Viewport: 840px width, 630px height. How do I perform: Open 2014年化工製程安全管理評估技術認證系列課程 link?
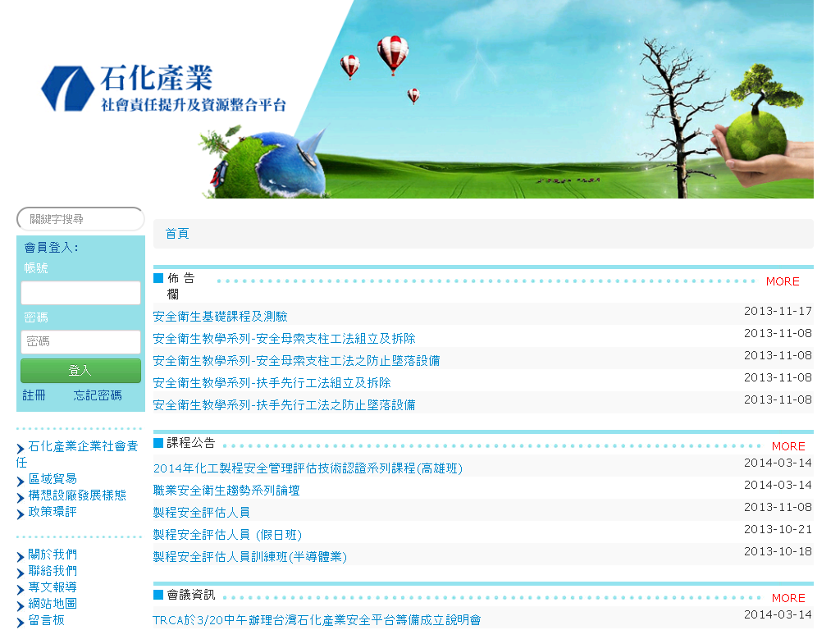click(x=308, y=468)
